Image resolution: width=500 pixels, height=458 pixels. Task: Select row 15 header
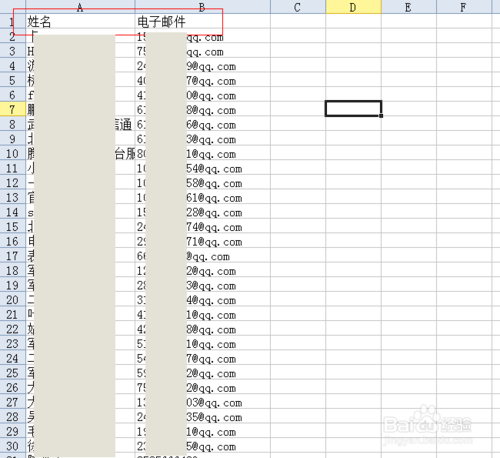pyautogui.click(x=13, y=226)
